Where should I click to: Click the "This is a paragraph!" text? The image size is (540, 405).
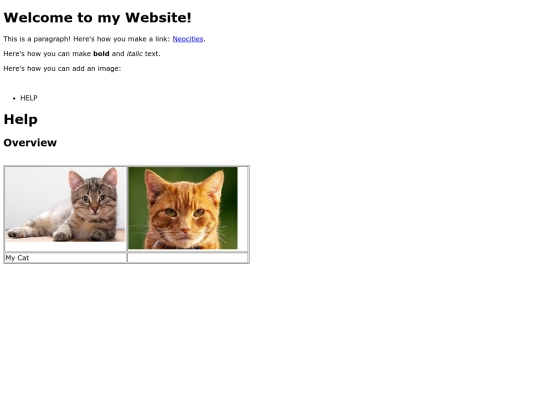click(37, 39)
